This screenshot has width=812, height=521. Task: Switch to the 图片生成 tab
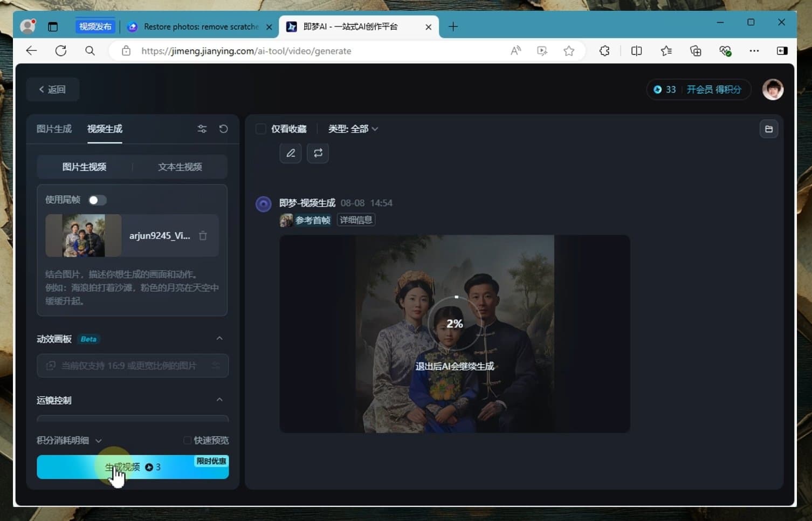coord(53,129)
